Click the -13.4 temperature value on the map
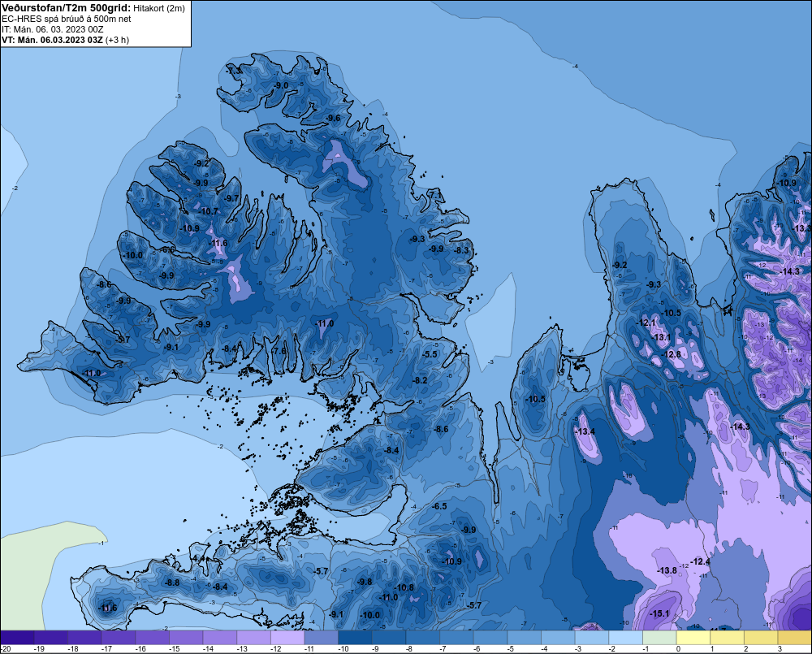This screenshot has height=654, width=812. point(585,431)
